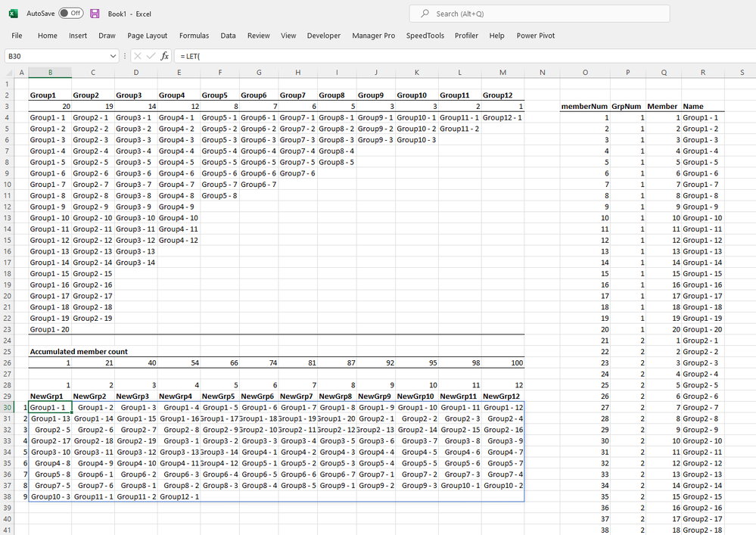Click the Save disk icon
This screenshot has width=756, height=535.
95,14
